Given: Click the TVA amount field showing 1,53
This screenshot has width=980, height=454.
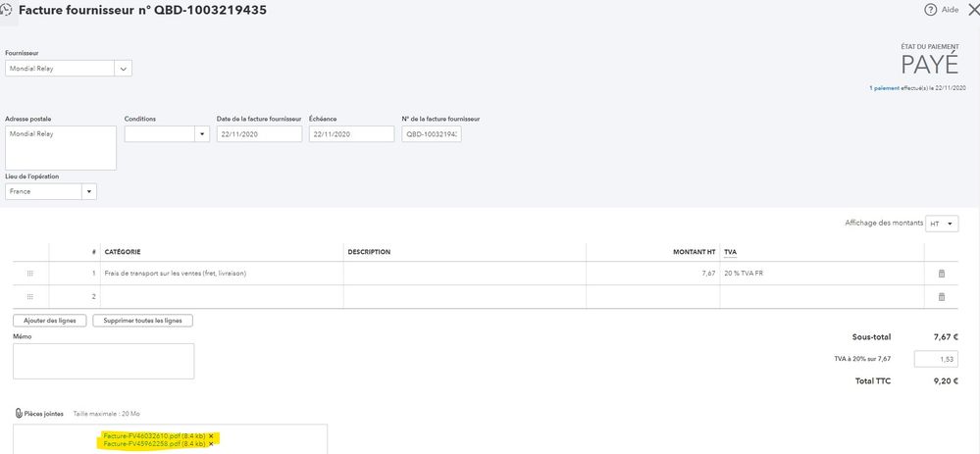Looking at the screenshot, I should click(x=936, y=359).
